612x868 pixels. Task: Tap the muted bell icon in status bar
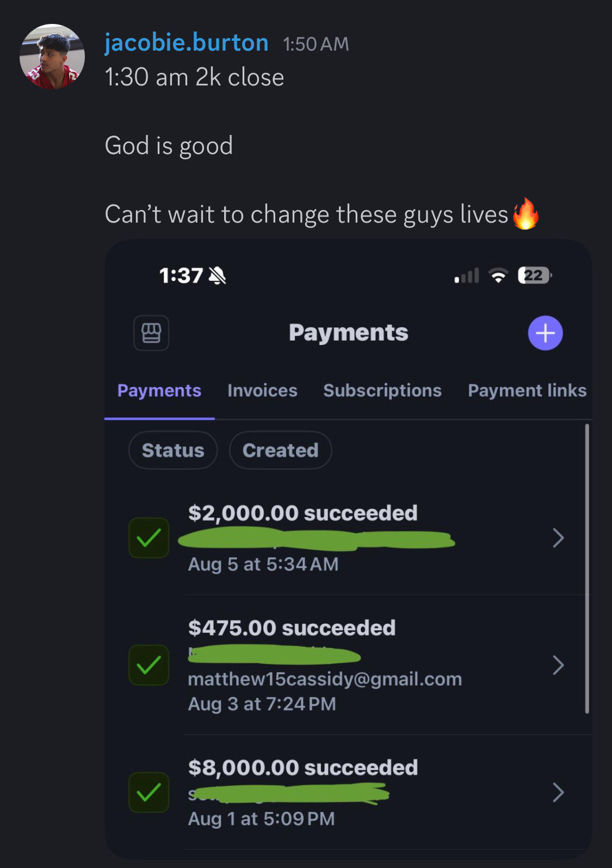(x=218, y=276)
